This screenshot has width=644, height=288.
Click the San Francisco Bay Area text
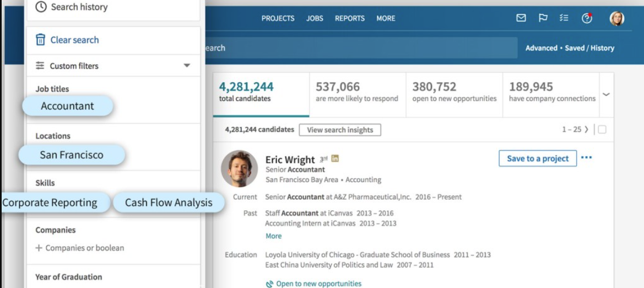[x=302, y=180]
